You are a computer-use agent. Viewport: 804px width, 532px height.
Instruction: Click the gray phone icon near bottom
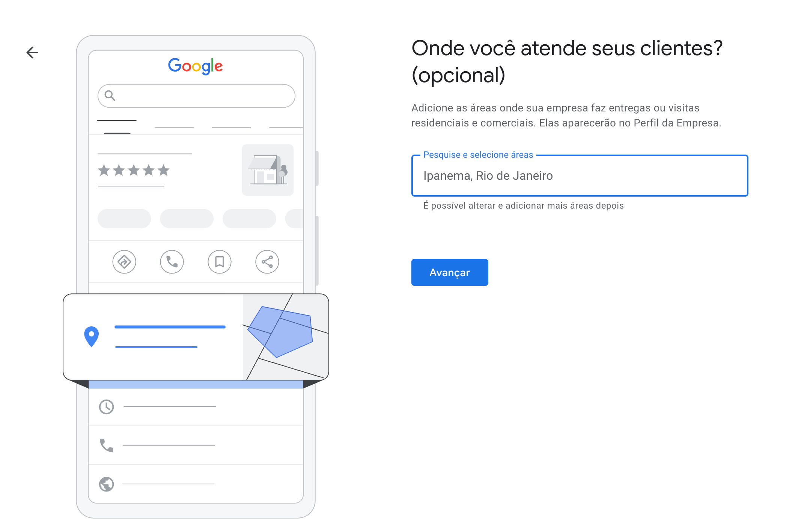106,445
